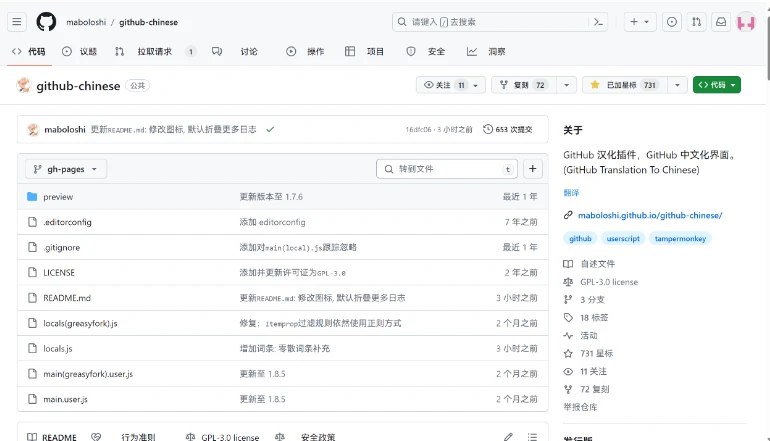Click file icon for .editorconfig row
The height and width of the screenshot is (441, 770).
tap(32, 221)
